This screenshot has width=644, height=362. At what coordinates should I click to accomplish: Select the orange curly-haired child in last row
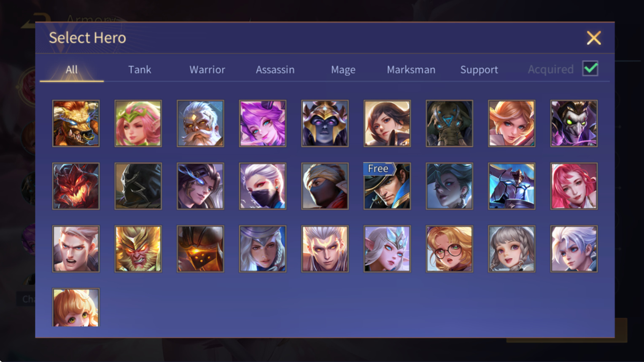click(x=76, y=307)
